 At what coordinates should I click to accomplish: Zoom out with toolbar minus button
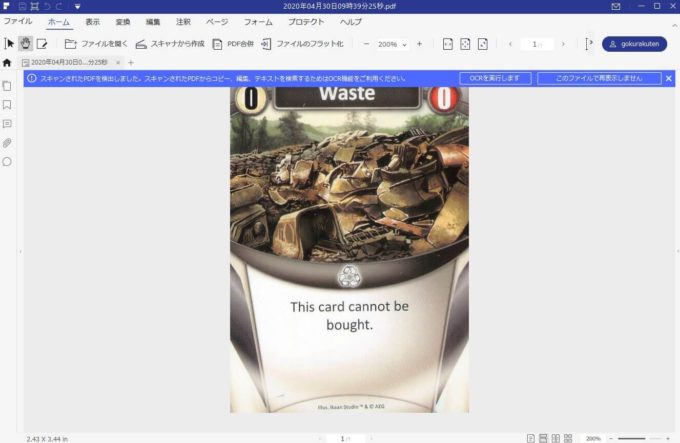coord(366,44)
